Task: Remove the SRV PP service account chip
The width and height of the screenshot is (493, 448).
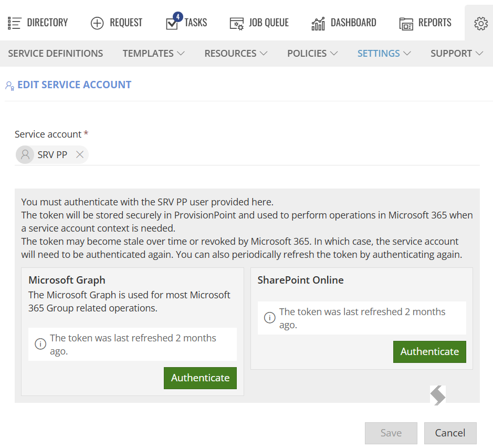Action: 80,154
